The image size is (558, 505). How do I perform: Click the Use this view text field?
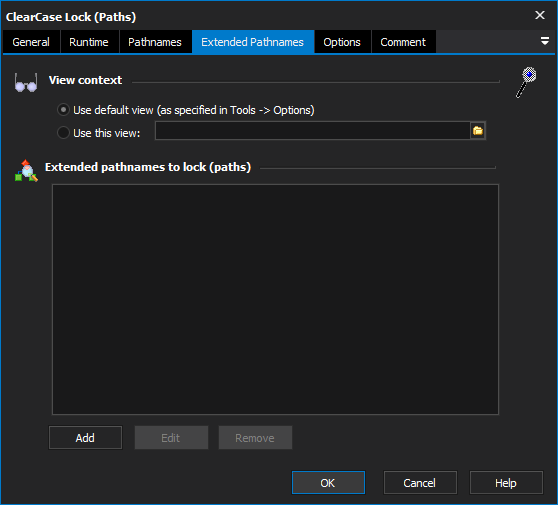click(x=313, y=131)
